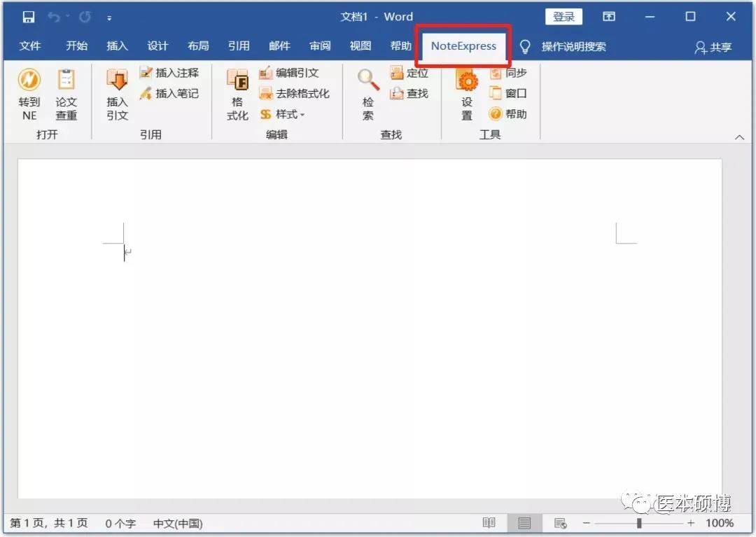Click the page count status 第1页，共1页

tap(49, 524)
